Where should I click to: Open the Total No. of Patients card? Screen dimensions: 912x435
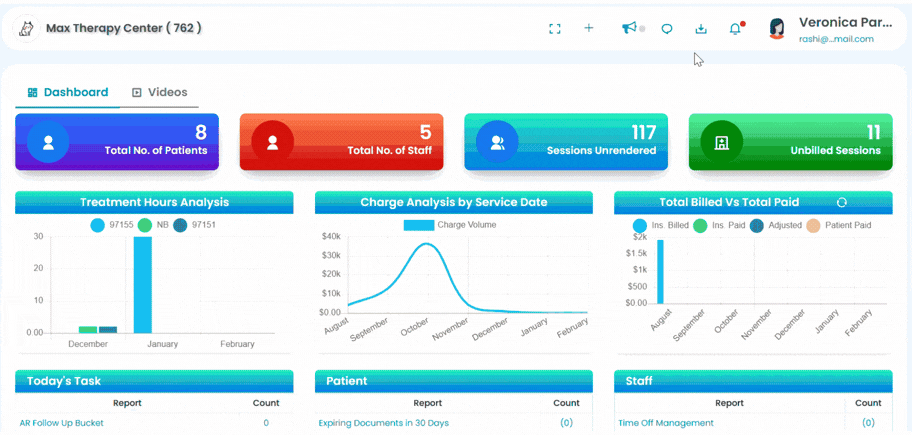[x=117, y=142]
